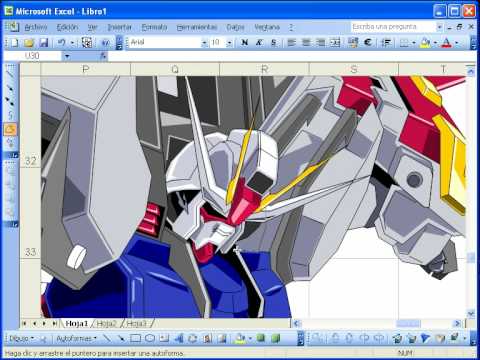
Task: Select objects pointer in Drawing toolbar
Action: coord(44,338)
